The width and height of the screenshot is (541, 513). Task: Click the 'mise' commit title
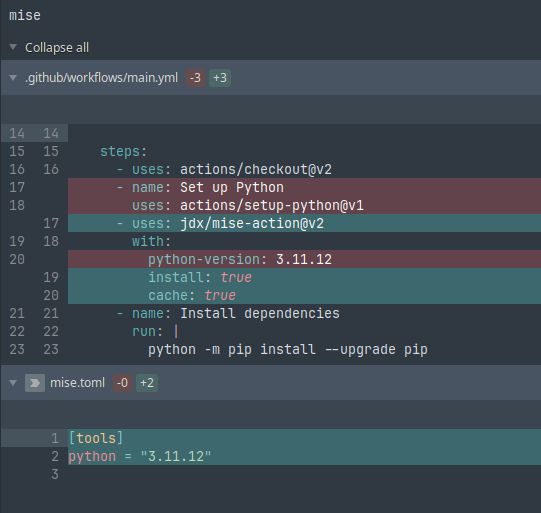click(25, 15)
